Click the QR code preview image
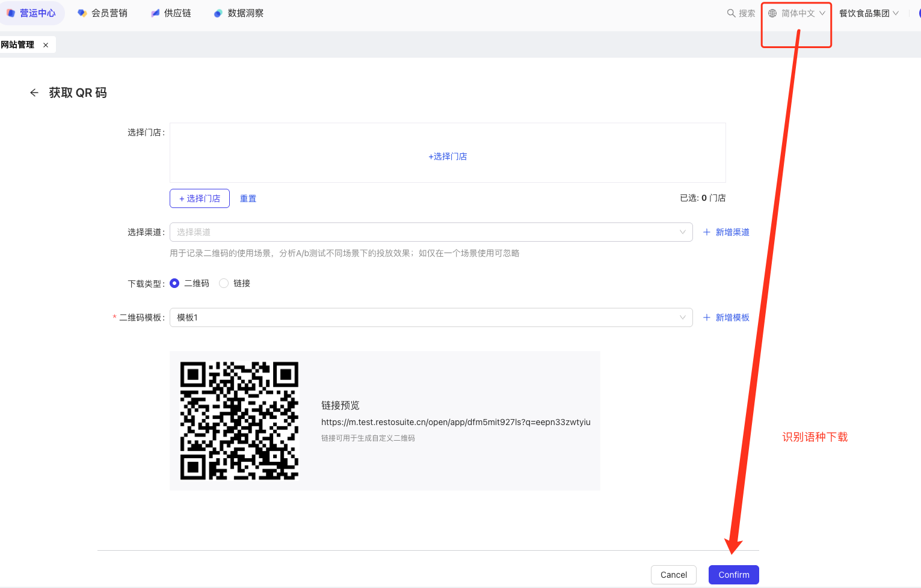Image resolution: width=921 pixels, height=588 pixels. click(x=239, y=421)
